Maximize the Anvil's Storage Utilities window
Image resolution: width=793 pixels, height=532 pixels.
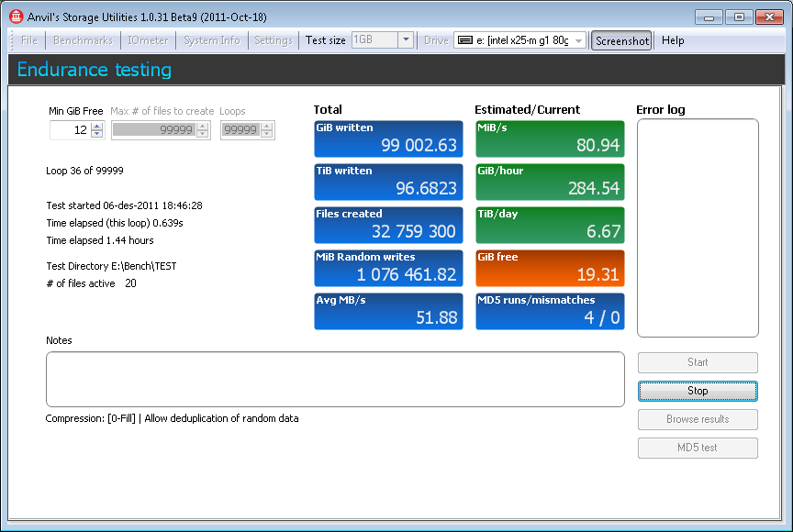[x=739, y=17]
